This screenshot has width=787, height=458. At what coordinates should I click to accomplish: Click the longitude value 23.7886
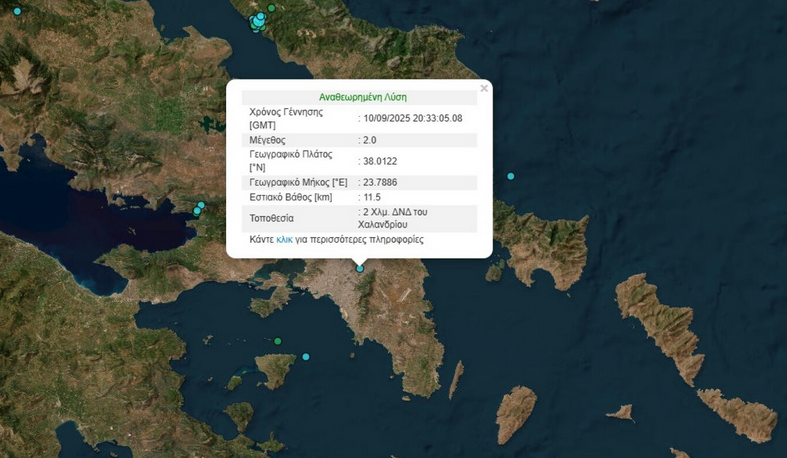pos(380,183)
